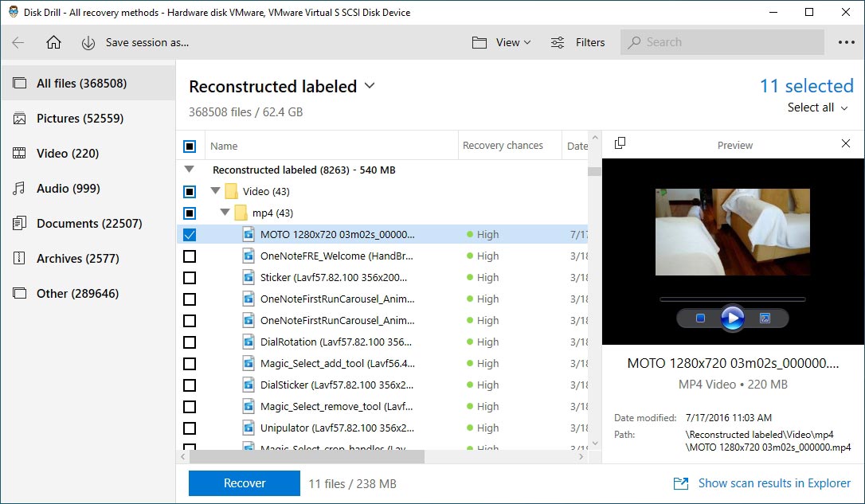
Task: Click the Filters sliders icon
Action: [558, 42]
